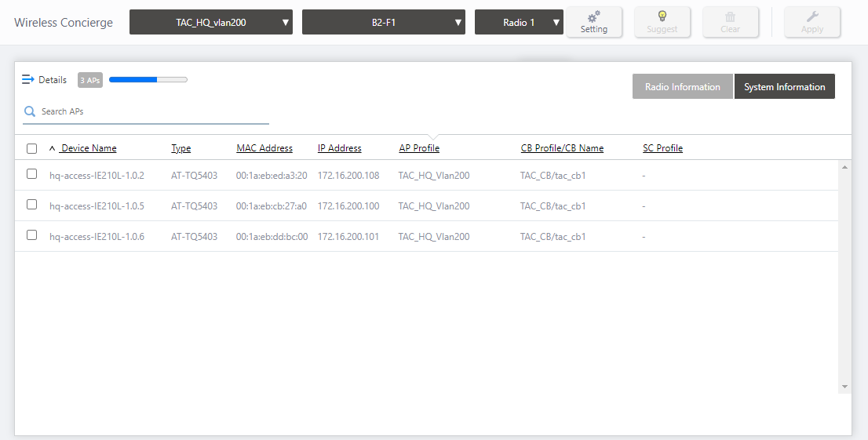Image resolution: width=868 pixels, height=440 pixels.
Task: Sort by MAC Address column header
Action: 264,148
